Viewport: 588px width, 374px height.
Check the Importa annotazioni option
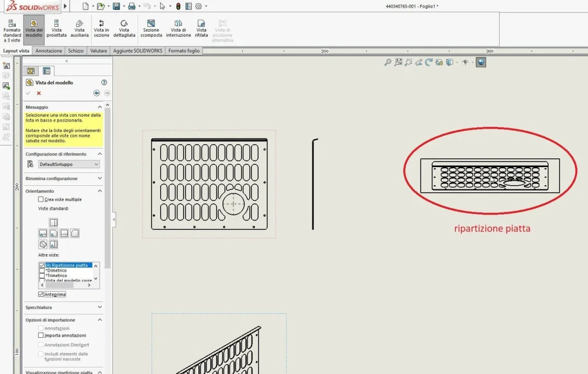tap(40, 335)
